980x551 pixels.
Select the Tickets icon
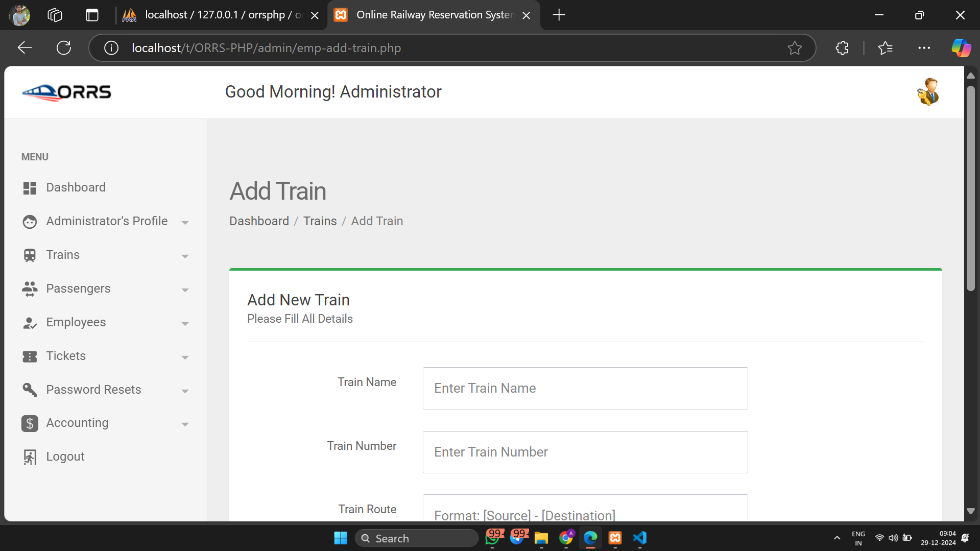[30, 356]
